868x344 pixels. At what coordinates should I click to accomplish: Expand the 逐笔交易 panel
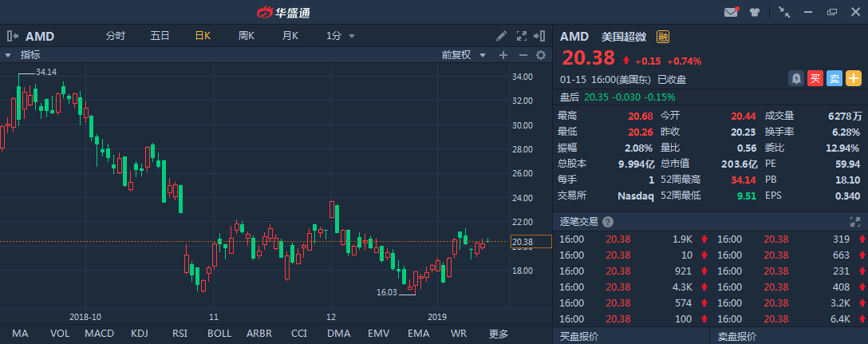854,222
